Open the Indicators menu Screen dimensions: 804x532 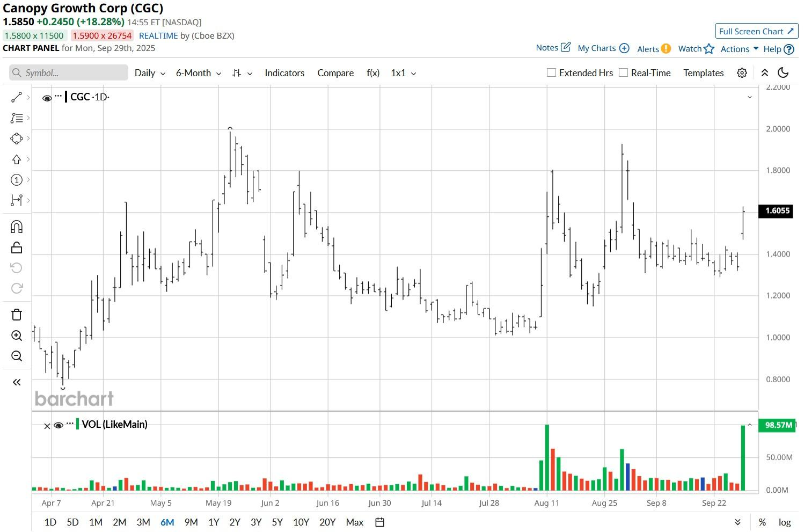pyautogui.click(x=284, y=73)
